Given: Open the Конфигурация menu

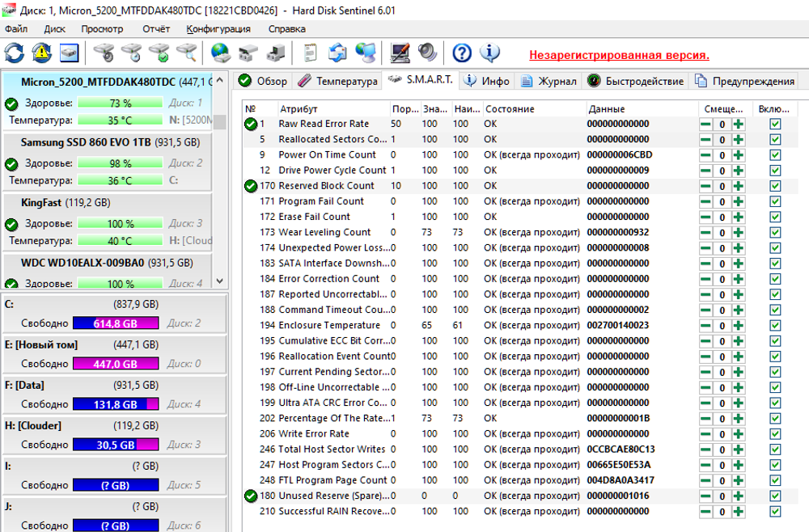Looking at the screenshot, I should pyautogui.click(x=218, y=29).
